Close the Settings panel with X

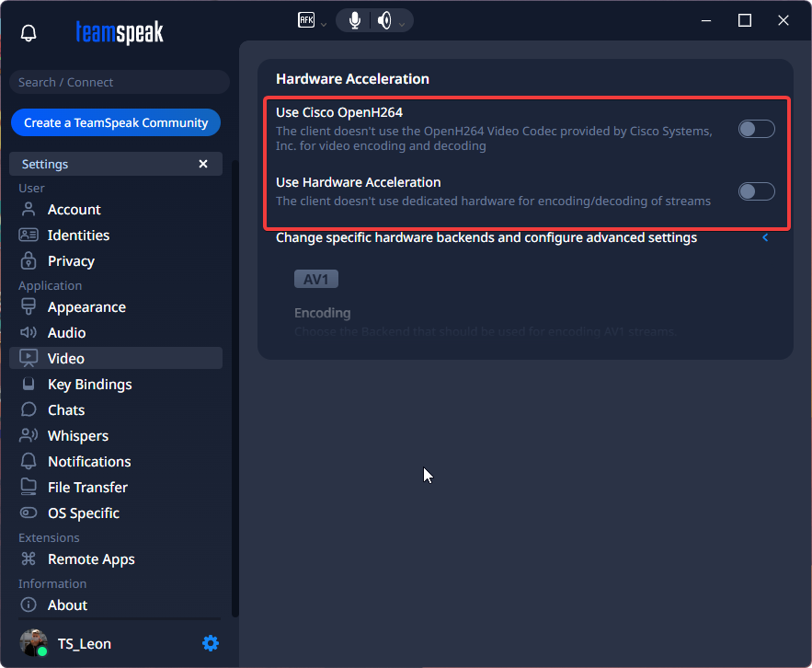[203, 164]
